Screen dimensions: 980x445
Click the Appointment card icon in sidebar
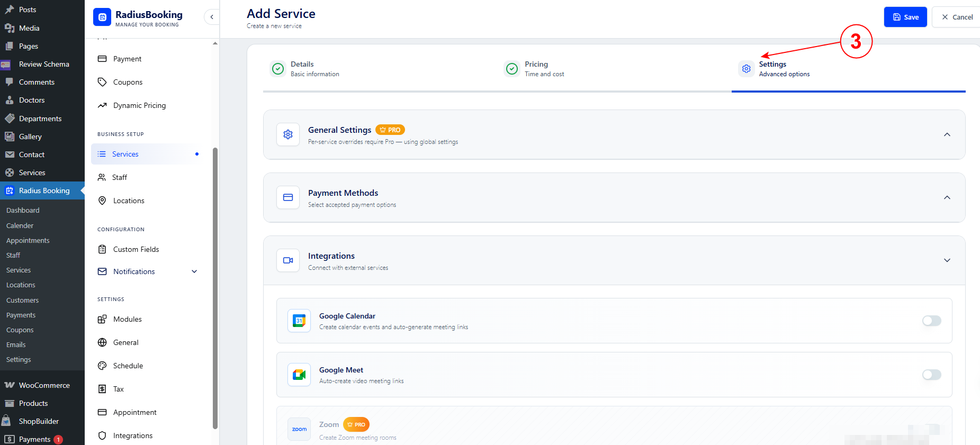(x=102, y=412)
